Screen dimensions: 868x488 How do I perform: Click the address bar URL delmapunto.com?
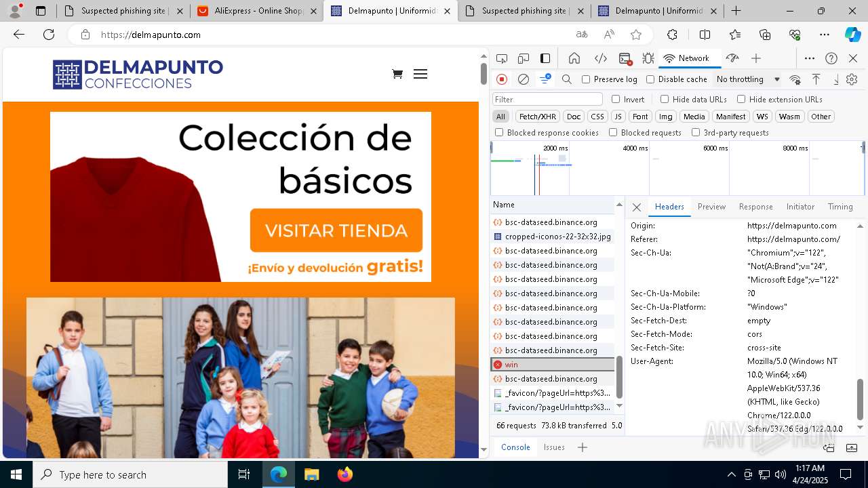(151, 35)
